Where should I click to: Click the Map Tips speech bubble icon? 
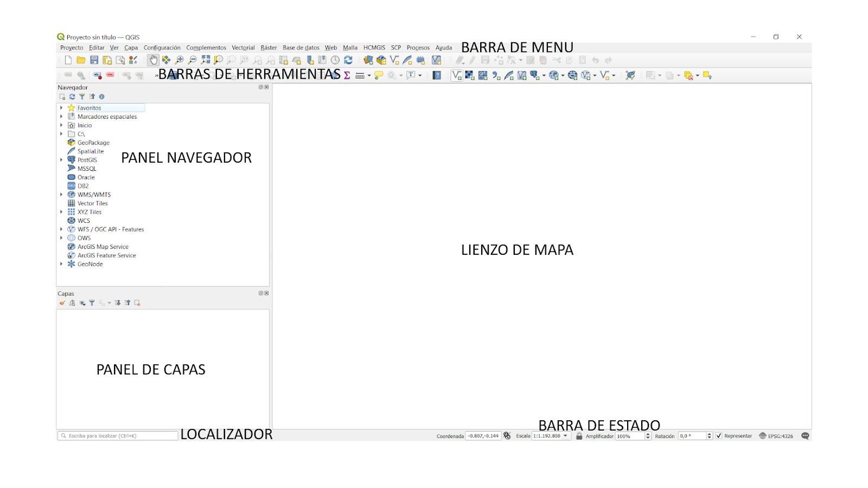(379, 75)
